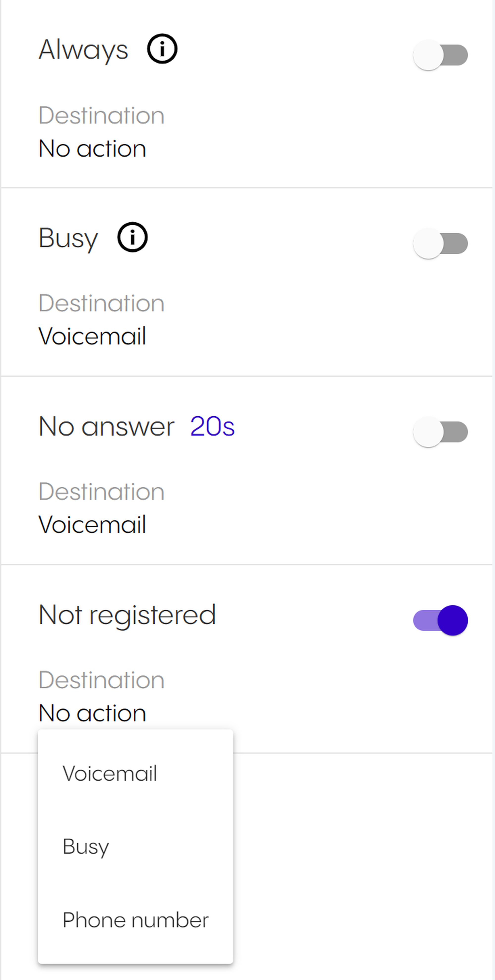Open Always destination showing No action

coord(93,148)
